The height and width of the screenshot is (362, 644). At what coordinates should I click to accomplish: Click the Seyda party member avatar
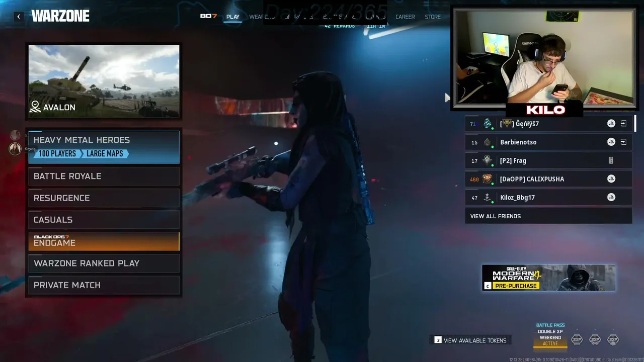[x=15, y=148]
